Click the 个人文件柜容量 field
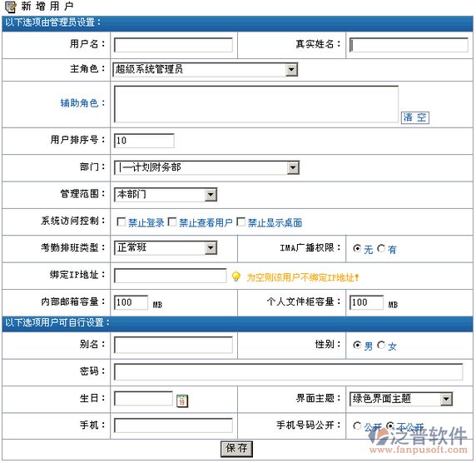Image resolution: width=476 pixels, height=463 pixels. pos(366,302)
